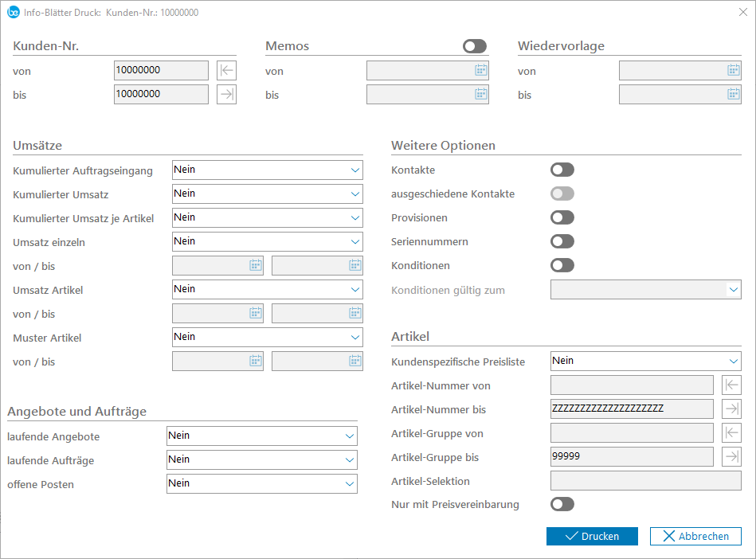Click first-record arrow beside Artikel-Nummer von
The image size is (756, 559).
tap(731, 385)
